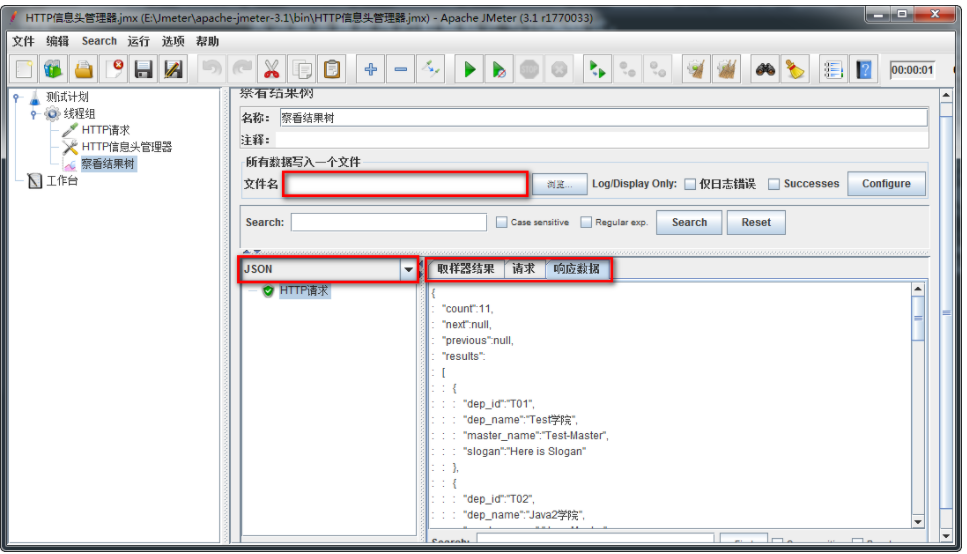Click the Remote start all icon
Screen dimensions: 967x554
coord(597,69)
